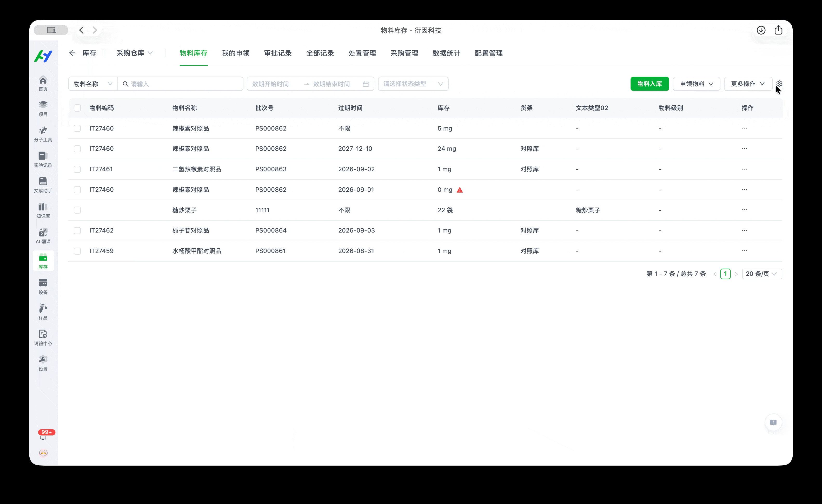Switch to the 数据统计 tab

coord(446,53)
